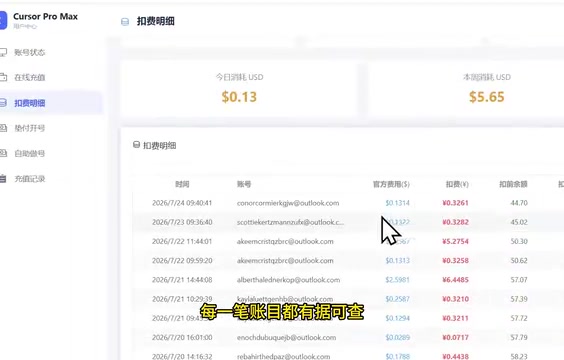Click official fee $0.1313
The image size is (564, 360).
tap(397, 260)
